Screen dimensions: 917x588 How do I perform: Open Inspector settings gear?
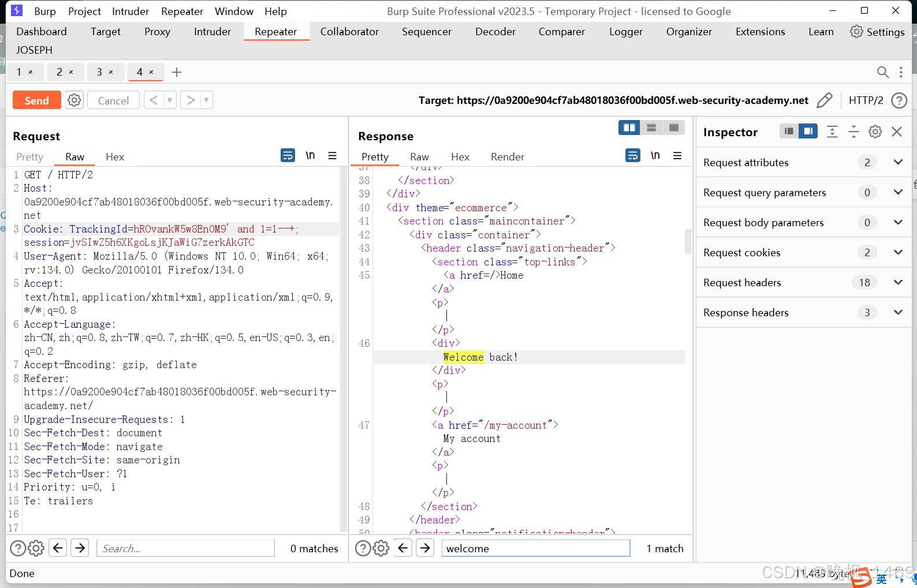coord(875,132)
